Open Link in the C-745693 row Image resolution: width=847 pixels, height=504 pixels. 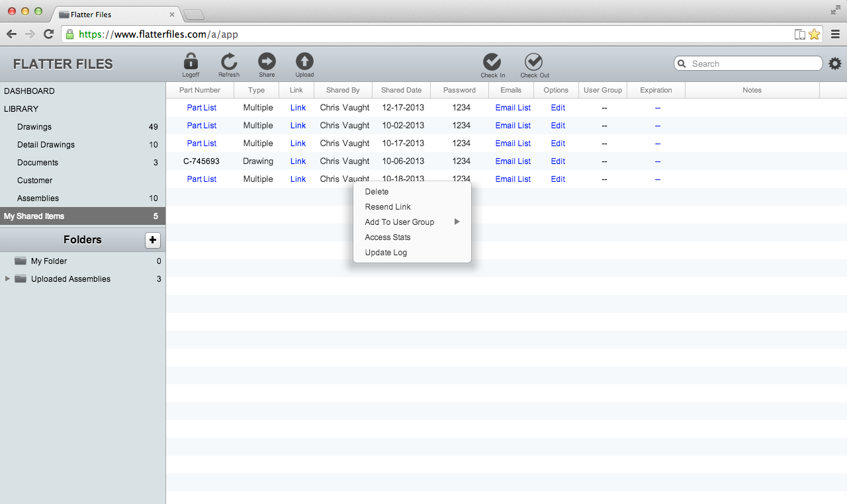[298, 161]
